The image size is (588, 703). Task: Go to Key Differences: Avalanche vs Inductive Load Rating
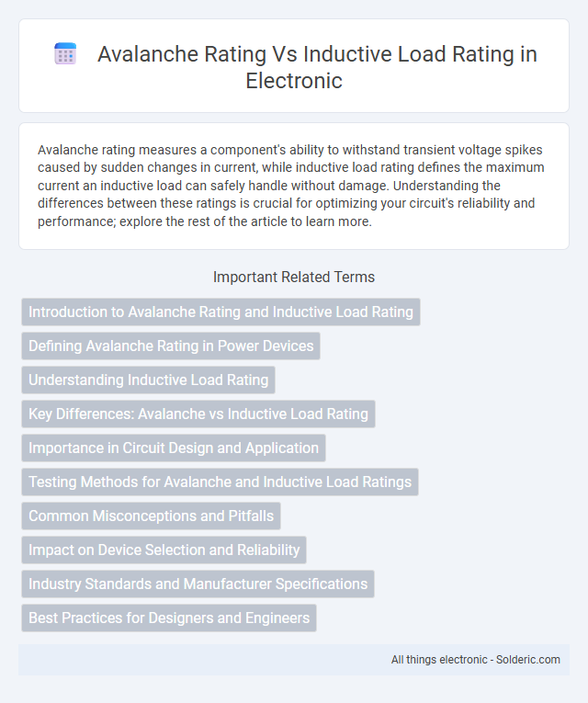click(198, 414)
